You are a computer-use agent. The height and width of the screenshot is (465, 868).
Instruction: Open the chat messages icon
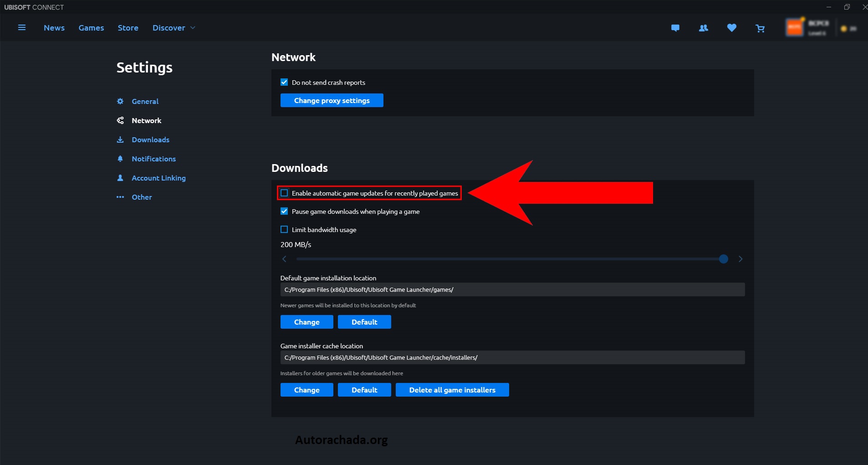pyautogui.click(x=675, y=28)
